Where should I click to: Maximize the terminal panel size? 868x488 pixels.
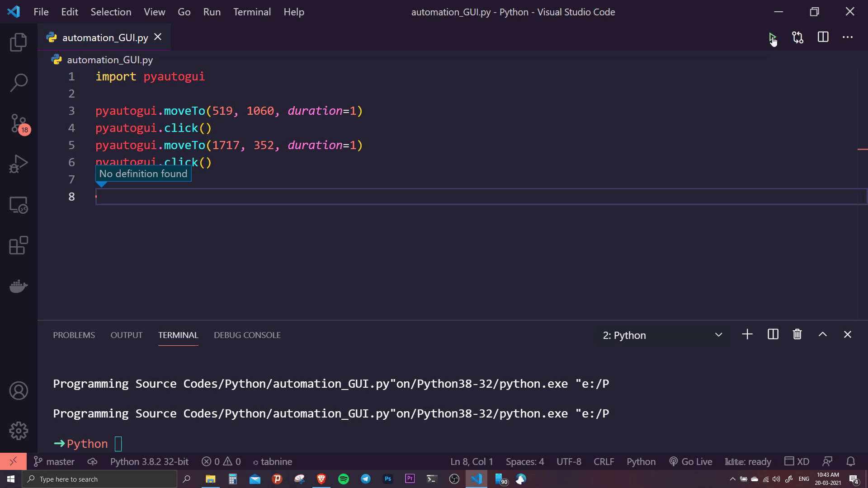(x=822, y=335)
